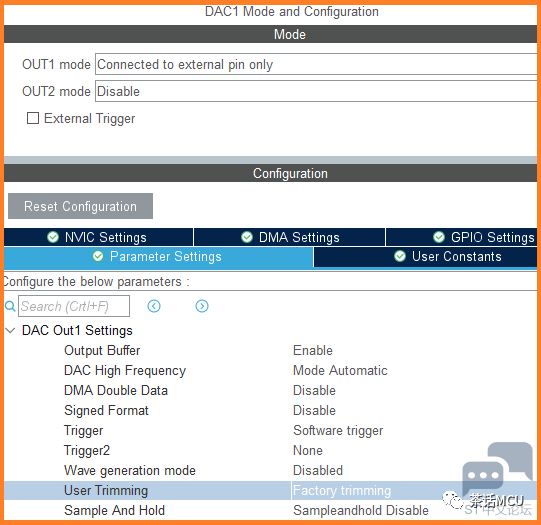This screenshot has width=541, height=525.
Task: Click the Configuration section header bar
Action: [270, 173]
